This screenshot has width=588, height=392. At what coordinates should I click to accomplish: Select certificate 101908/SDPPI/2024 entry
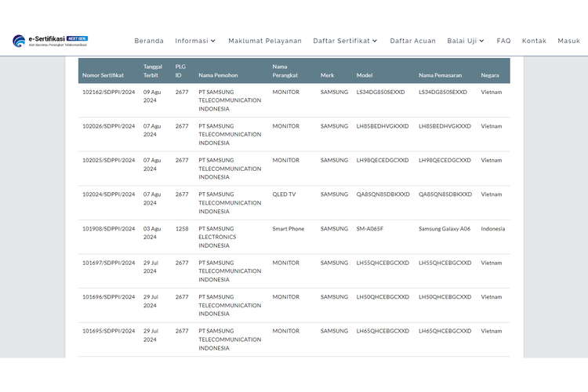click(x=108, y=229)
